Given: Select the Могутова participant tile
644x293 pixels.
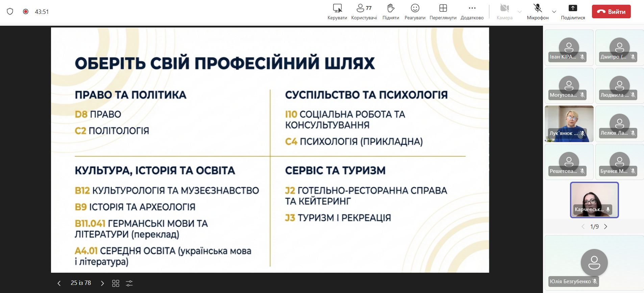Looking at the screenshot, I should click(x=569, y=86).
